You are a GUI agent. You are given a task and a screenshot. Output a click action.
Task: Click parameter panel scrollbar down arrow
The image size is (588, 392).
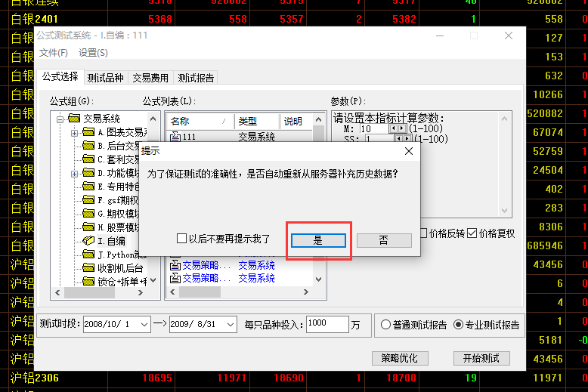point(504,211)
